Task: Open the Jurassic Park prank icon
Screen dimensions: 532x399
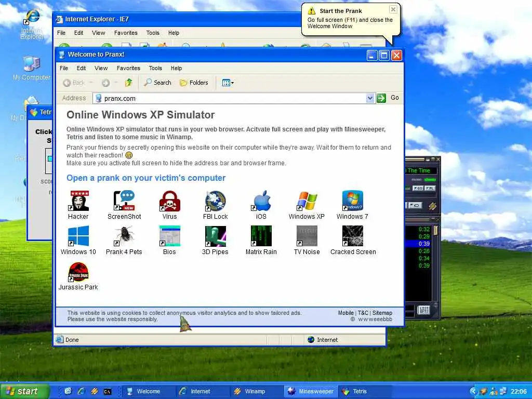Action: pos(78,272)
